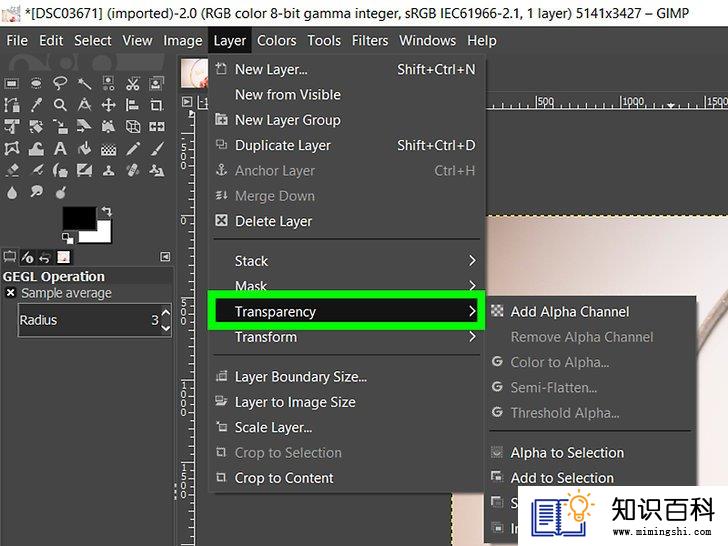Select the Clone stamp tool
Image resolution: width=728 pixels, height=546 pixels.
(108, 170)
